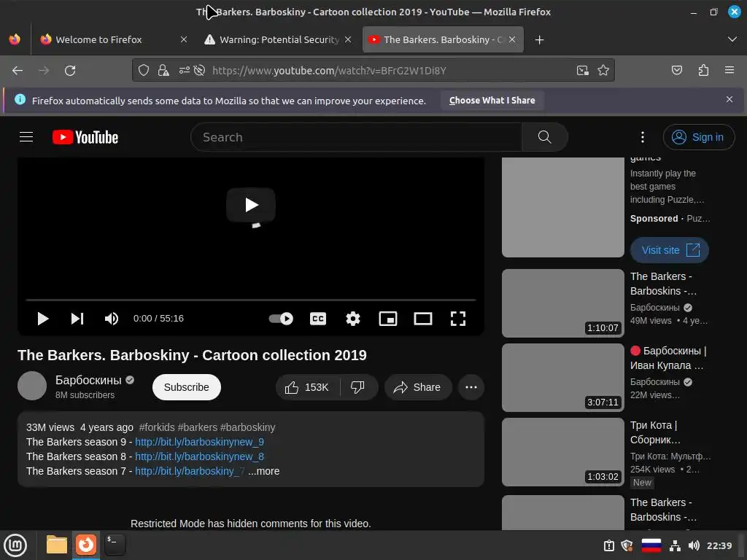Open the Барбоскины channel name link

pyautogui.click(x=88, y=380)
